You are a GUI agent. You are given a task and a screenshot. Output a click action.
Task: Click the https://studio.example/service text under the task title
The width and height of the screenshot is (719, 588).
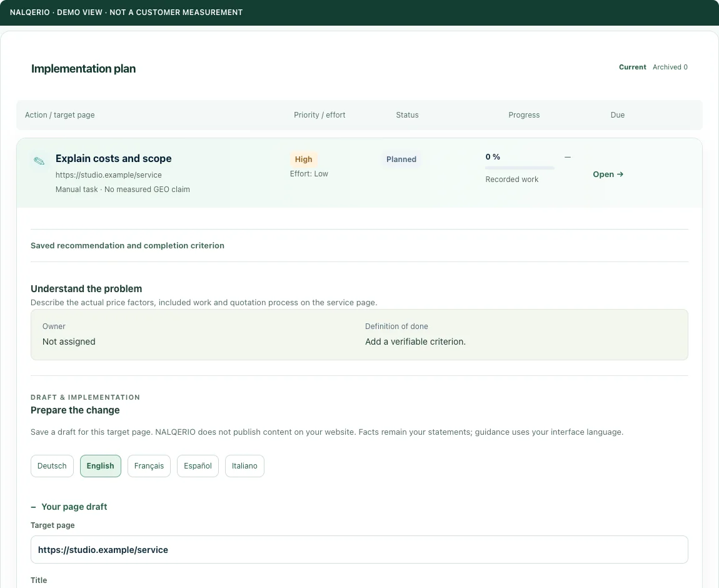coord(109,175)
